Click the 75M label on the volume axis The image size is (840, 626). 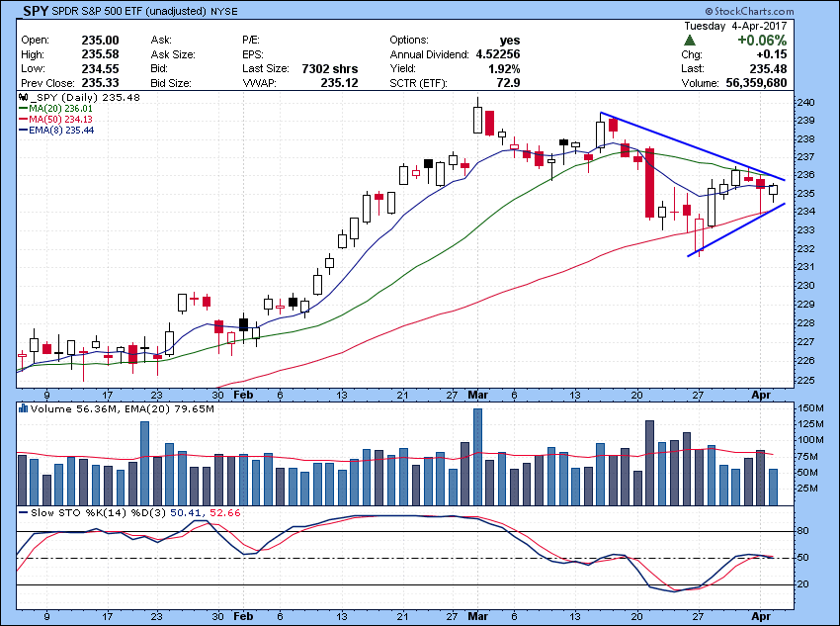808,457
